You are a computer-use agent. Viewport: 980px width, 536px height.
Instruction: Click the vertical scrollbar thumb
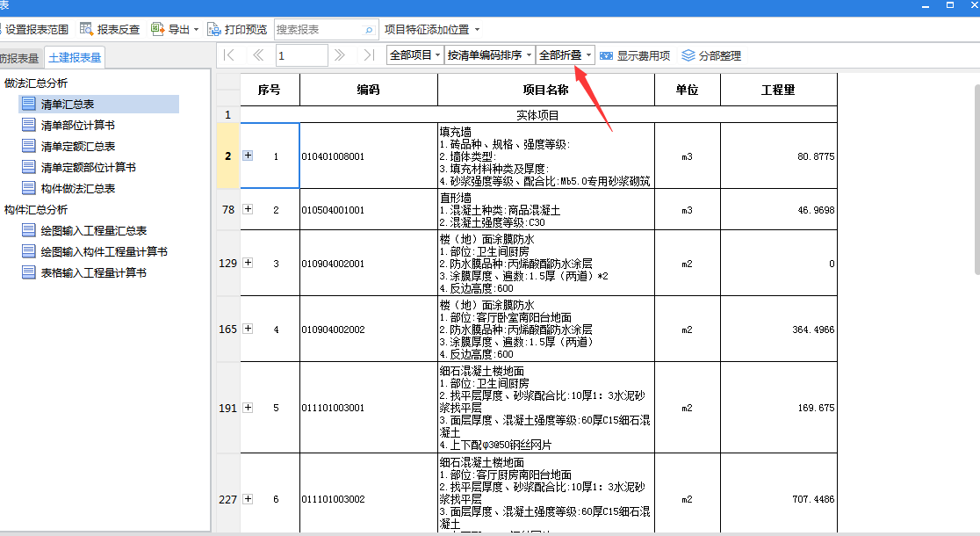point(976,179)
